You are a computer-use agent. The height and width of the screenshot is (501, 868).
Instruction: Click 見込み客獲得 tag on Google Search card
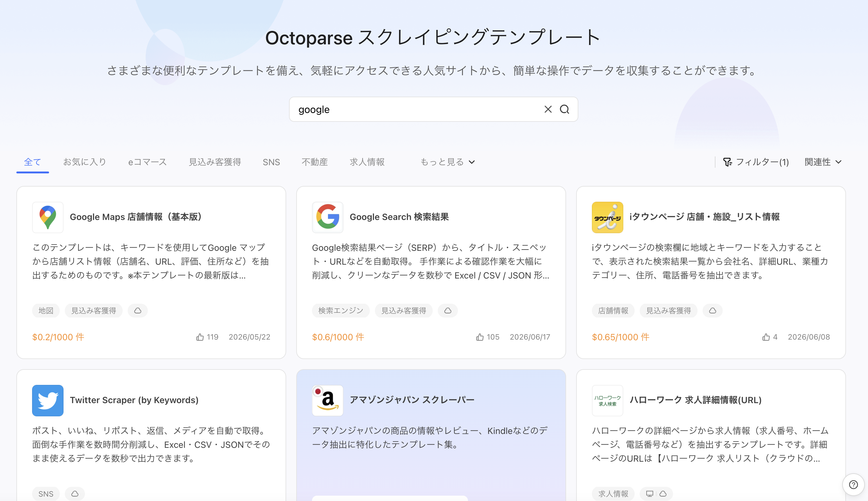tap(403, 310)
